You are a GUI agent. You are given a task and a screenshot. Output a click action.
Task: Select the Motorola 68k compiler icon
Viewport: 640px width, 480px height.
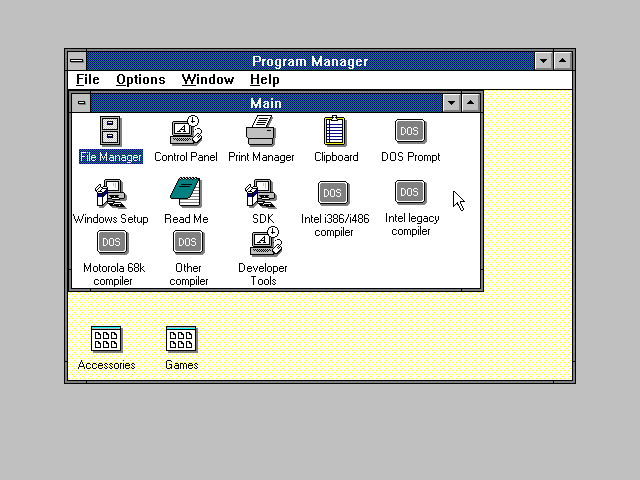point(112,242)
